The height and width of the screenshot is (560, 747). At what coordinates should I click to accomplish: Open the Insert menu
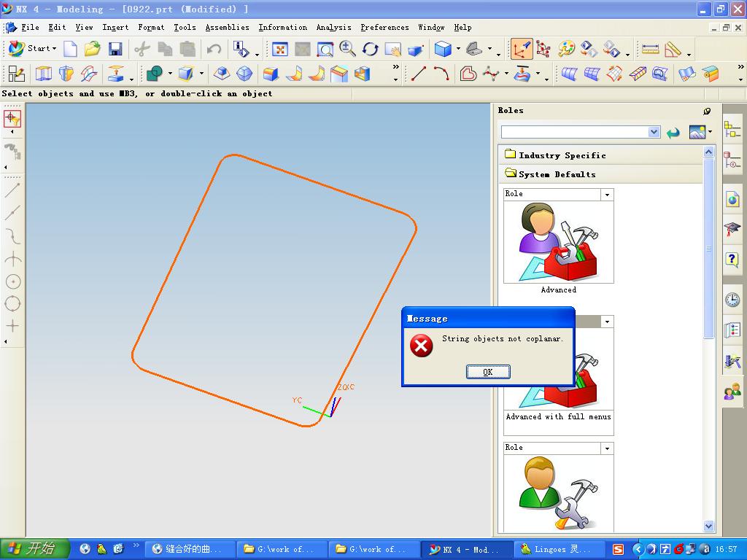pyautogui.click(x=115, y=27)
